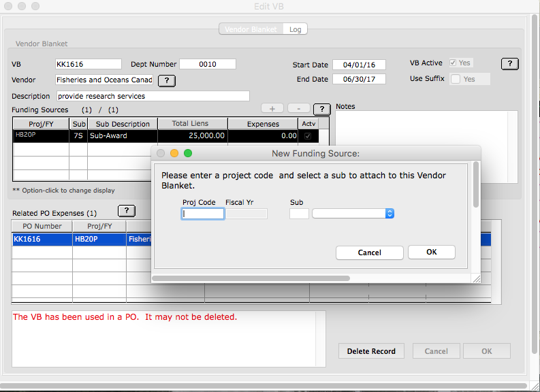Click the Description field
This screenshot has width=540, height=392.
tap(153, 96)
